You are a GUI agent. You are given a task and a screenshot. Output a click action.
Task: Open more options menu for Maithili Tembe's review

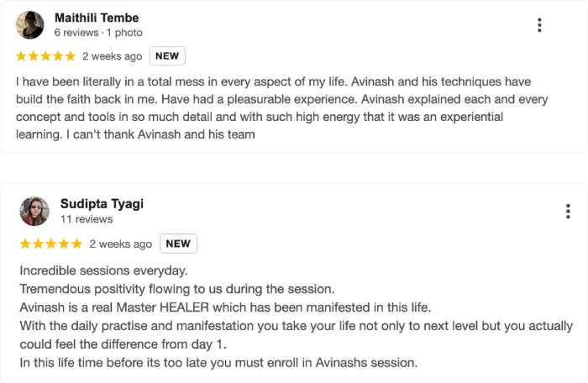(539, 25)
